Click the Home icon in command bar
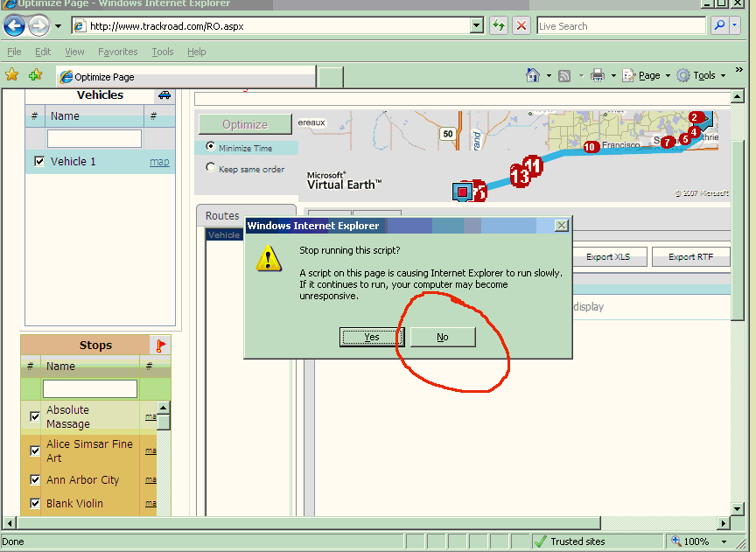756x552 pixels. click(x=533, y=75)
